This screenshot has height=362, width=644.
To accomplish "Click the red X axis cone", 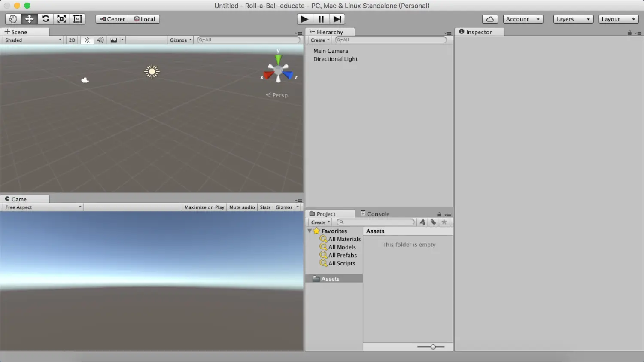I will [268, 75].
